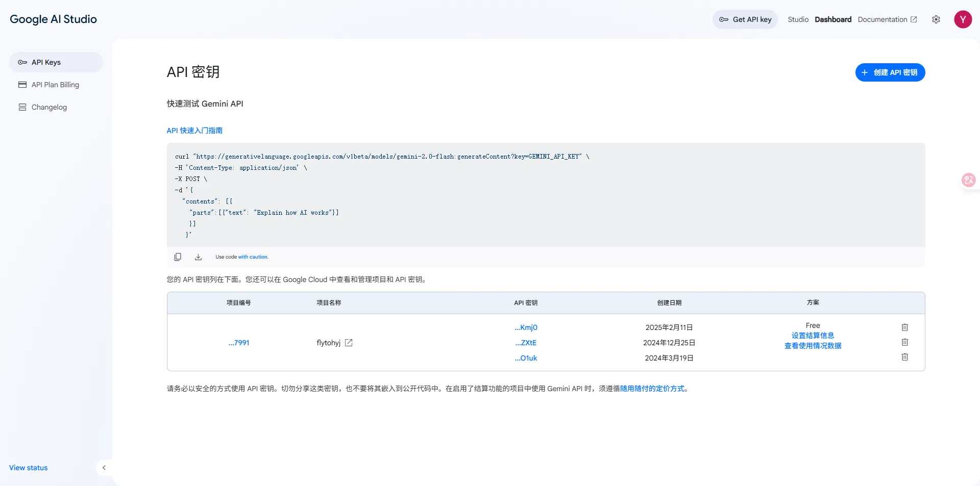Click the View status link

28,468
